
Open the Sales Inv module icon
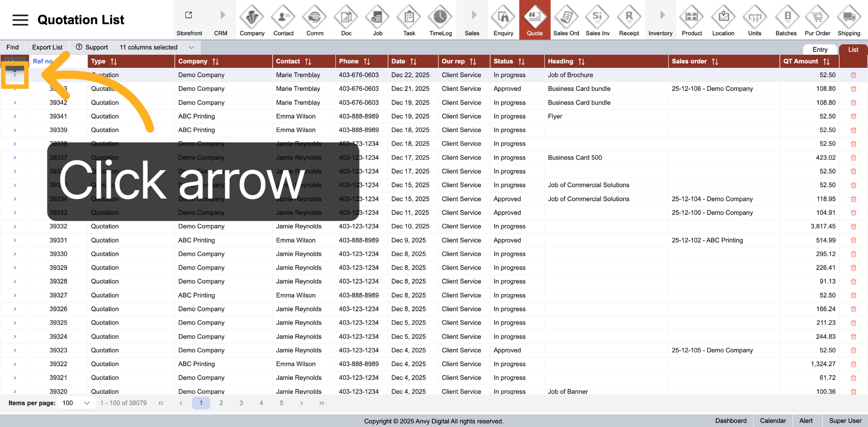[x=597, y=18]
